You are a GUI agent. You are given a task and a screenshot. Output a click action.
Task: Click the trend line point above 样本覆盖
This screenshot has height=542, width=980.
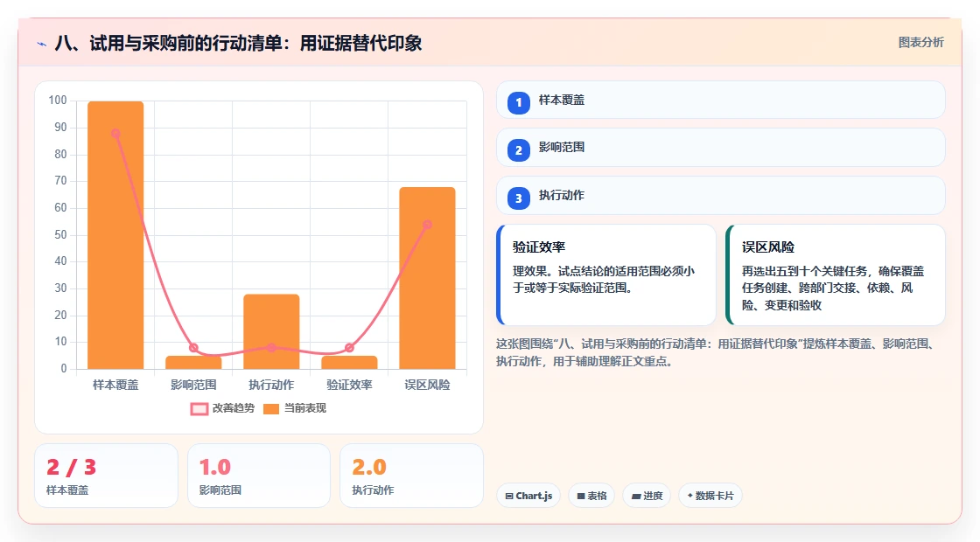tap(115, 133)
